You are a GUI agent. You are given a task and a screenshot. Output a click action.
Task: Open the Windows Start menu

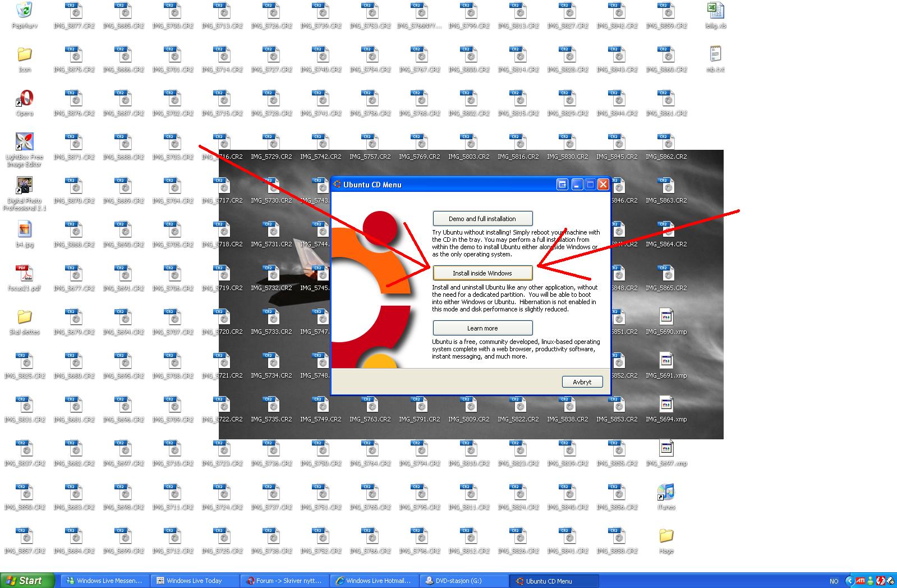pyautogui.click(x=27, y=581)
